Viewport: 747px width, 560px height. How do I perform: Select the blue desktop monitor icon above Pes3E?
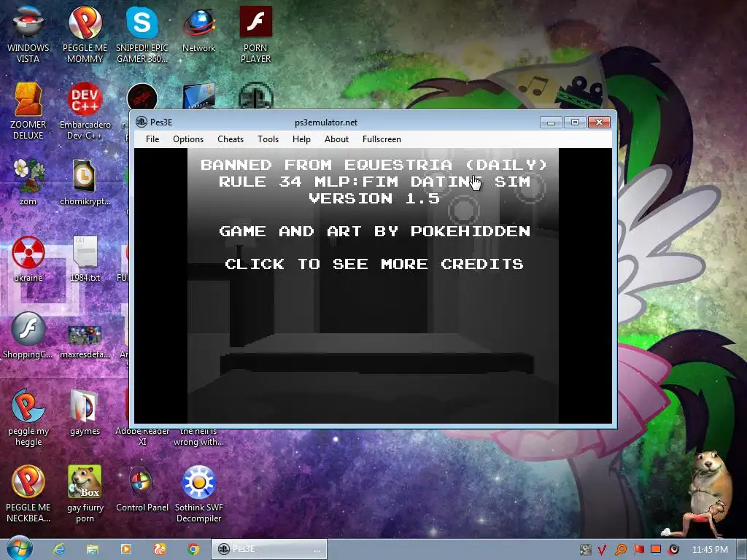point(198,96)
